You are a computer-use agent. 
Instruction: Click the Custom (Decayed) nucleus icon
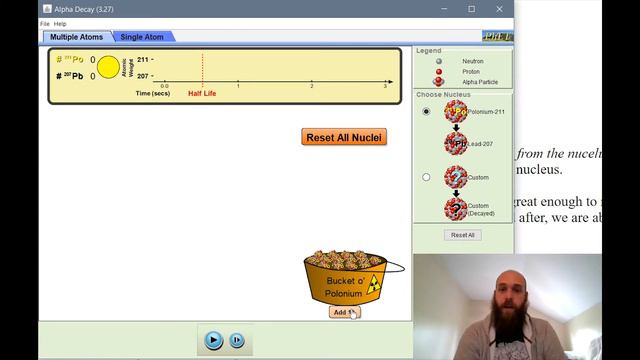pyautogui.click(x=456, y=209)
